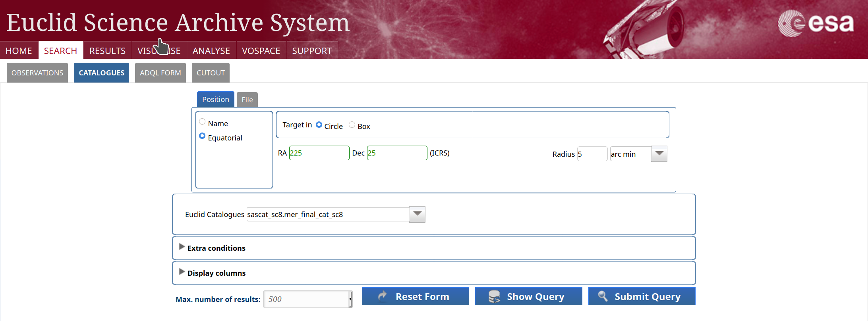Open the SUPPORT menu tab

pos(312,51)
